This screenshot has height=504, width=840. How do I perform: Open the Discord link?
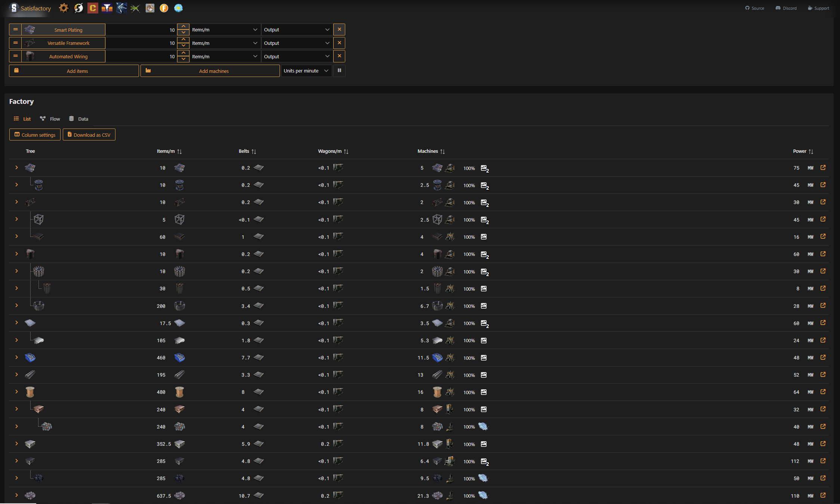coord(786,8)
